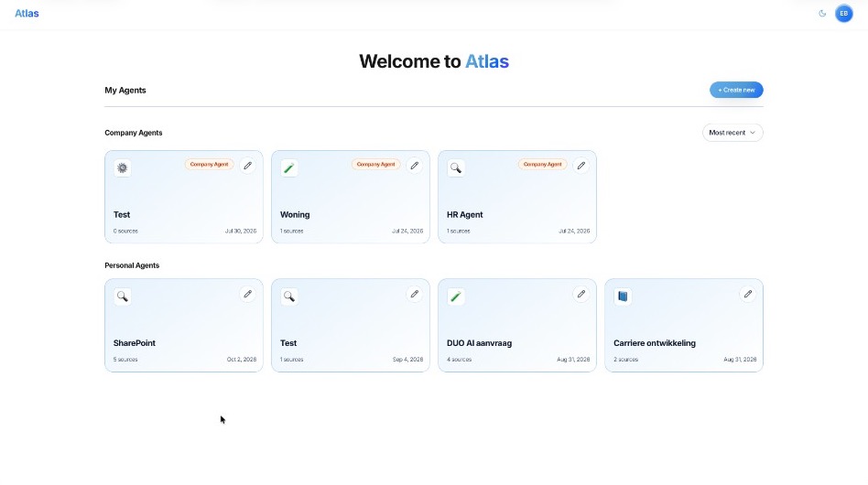Viewport: 868px width, 485px height.
Task: Click the Jul 30 date on Test card
Action: pyautogui.click(x=240, y=232)
